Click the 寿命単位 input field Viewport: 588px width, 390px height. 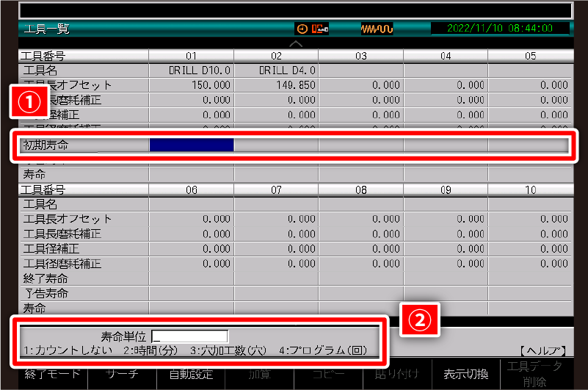click(x=189, y=336)
